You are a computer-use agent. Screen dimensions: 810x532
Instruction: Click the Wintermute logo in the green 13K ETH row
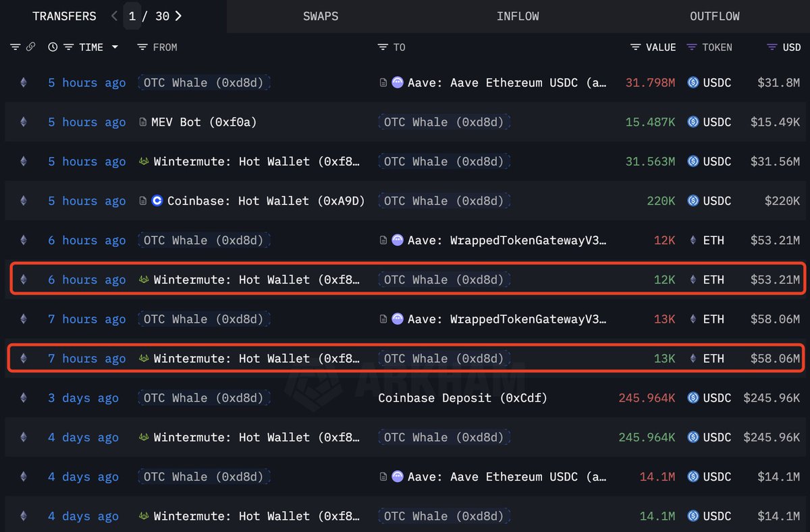point(144,359)
